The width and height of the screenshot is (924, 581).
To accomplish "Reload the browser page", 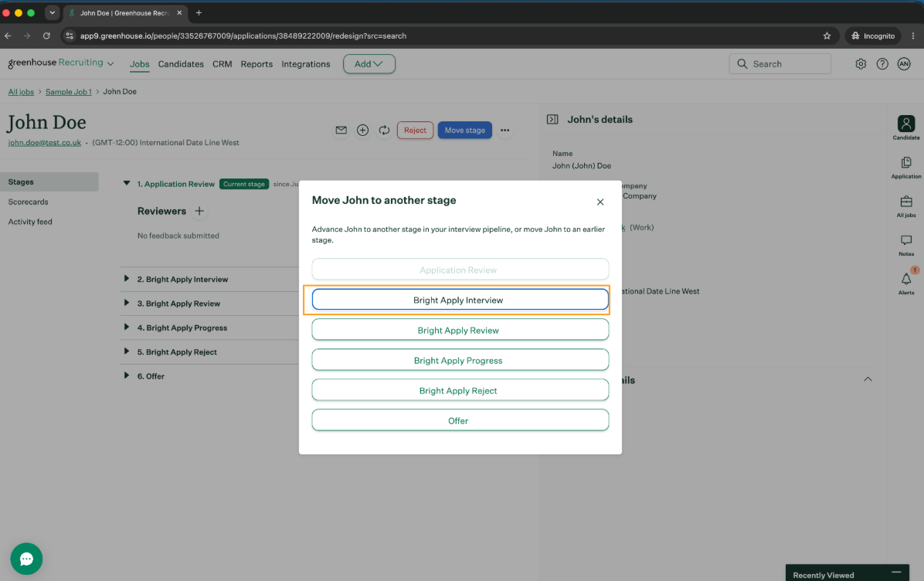I will tap(46, 36).
